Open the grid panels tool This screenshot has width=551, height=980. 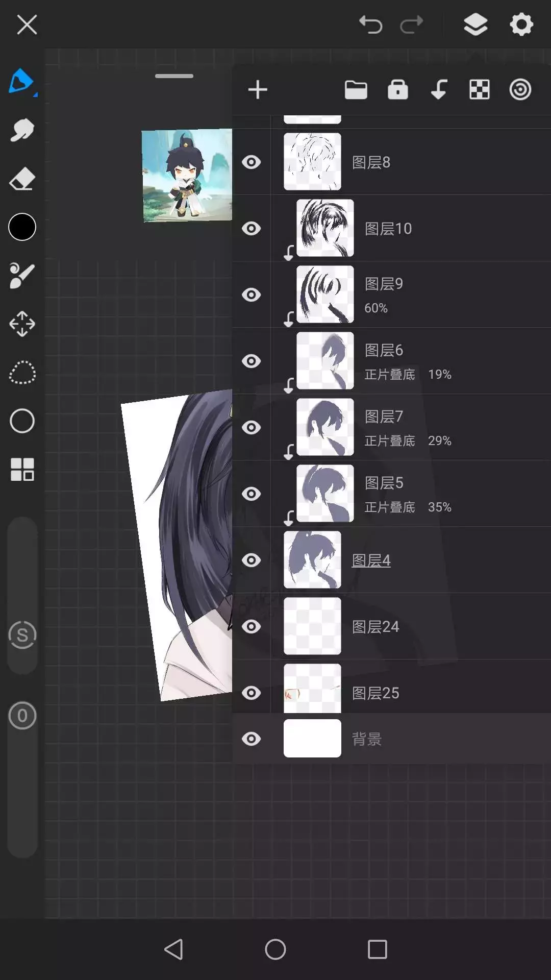click(x=22, y=470)
